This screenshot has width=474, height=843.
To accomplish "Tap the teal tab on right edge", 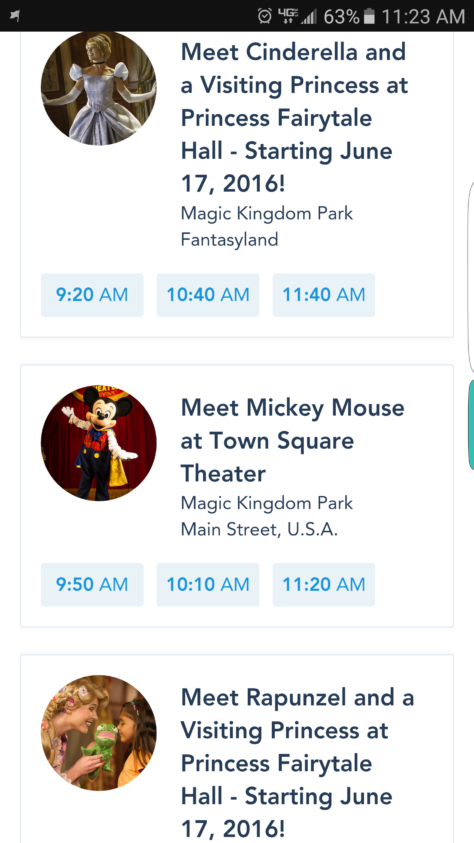I will (471, 425).
